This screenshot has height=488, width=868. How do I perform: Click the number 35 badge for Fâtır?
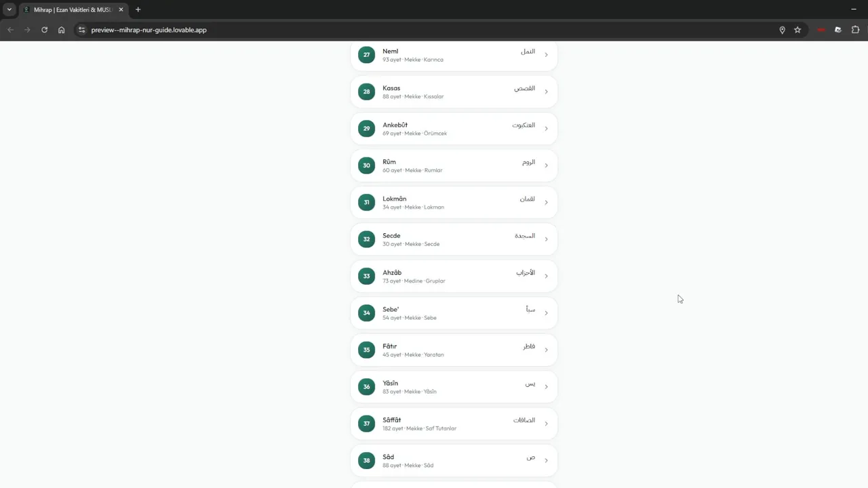366,350
